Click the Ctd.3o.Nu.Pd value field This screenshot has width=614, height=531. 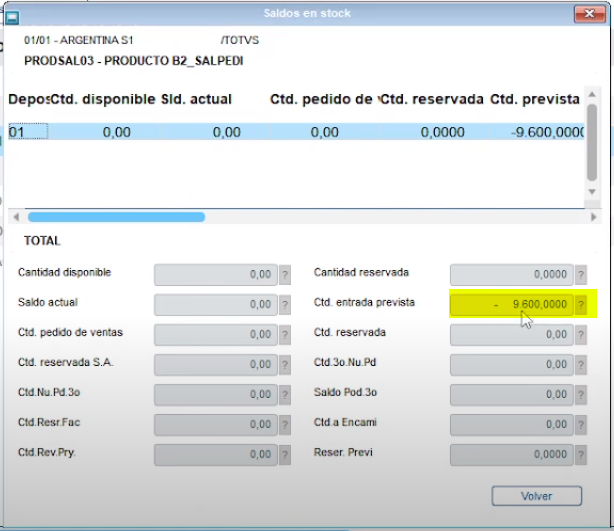tap(512, 365)
